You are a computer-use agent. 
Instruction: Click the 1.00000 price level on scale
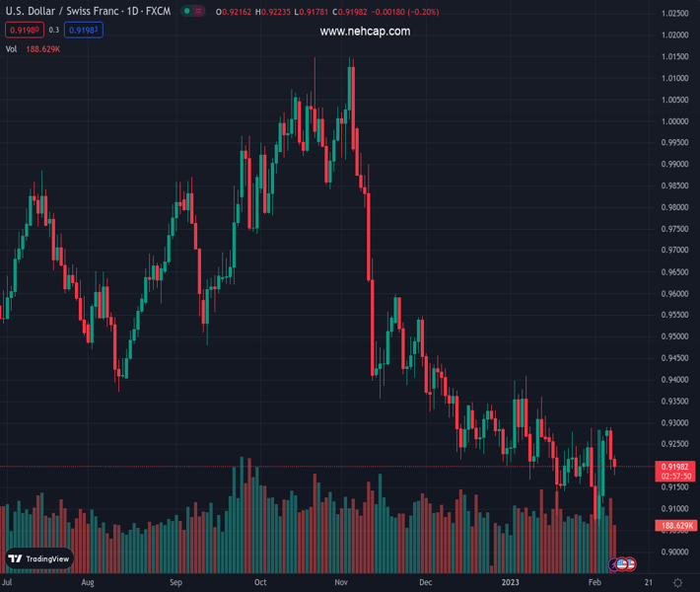(675, 121)
